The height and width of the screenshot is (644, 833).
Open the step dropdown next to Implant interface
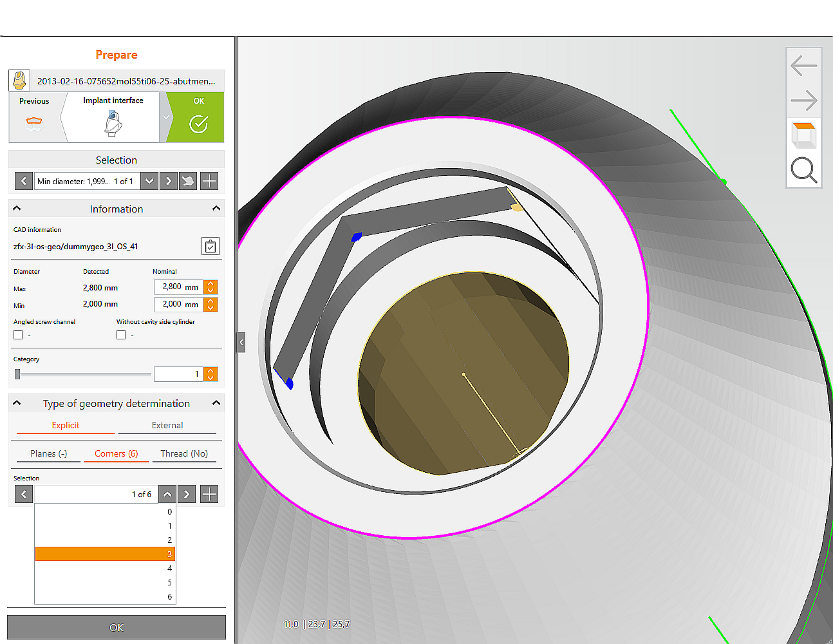pyautogui.click(x=165, y=117)
